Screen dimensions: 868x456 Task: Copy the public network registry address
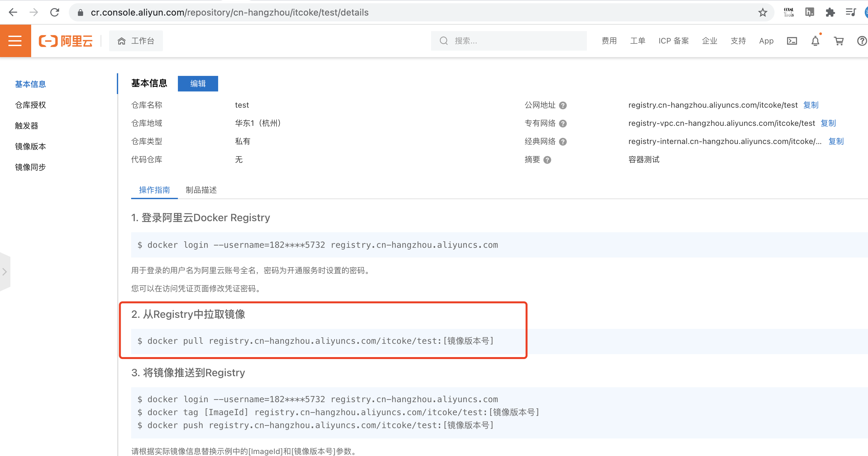click(x=810, y=105)
